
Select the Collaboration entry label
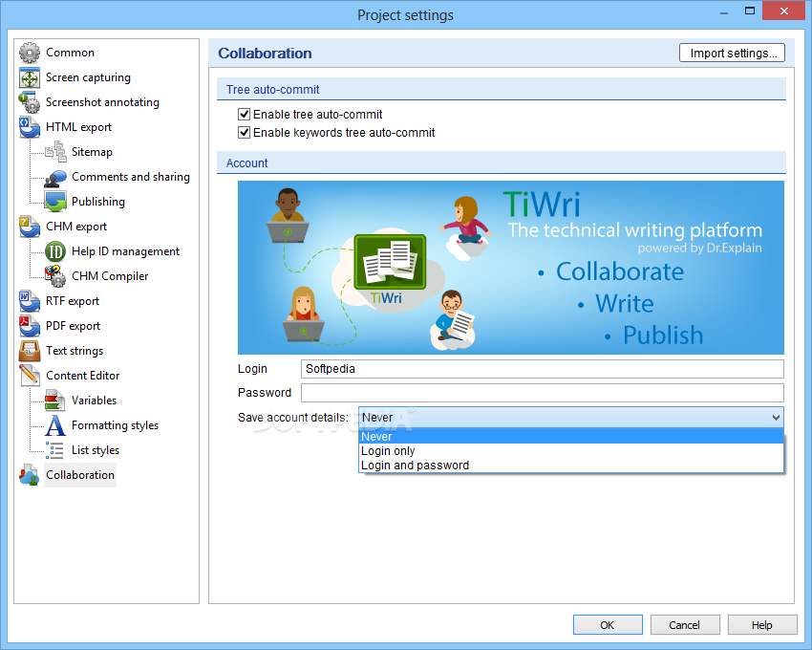coord(80,475)
